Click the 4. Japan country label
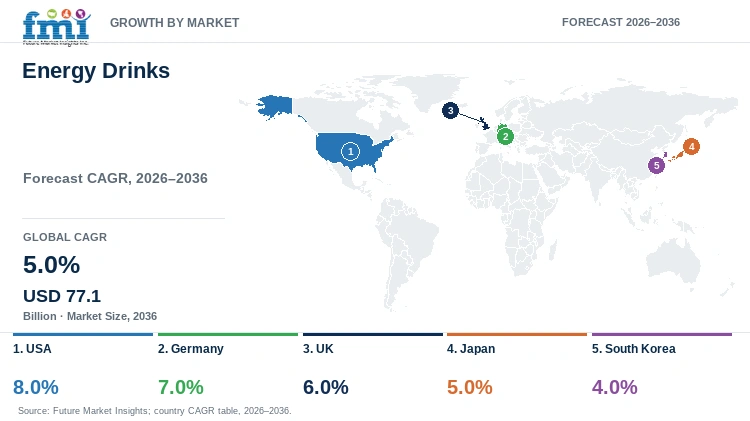The width and height of the screenshot is (750, 421). [471, 349]
